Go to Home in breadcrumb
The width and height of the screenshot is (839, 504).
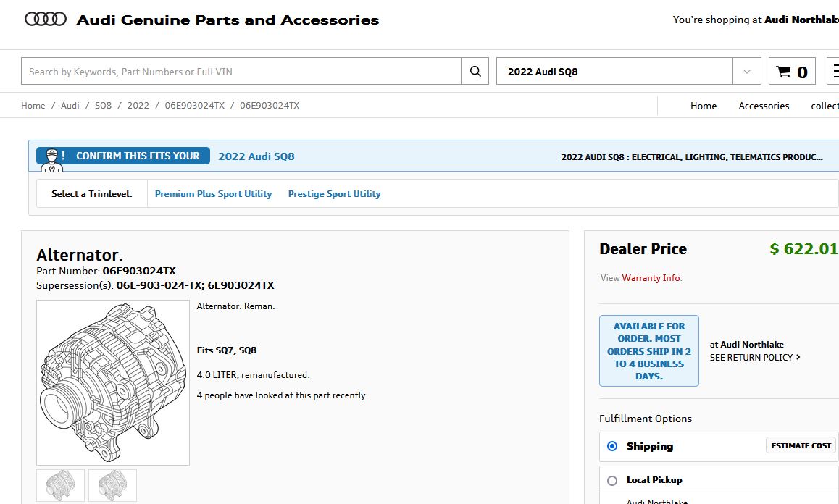33,106
